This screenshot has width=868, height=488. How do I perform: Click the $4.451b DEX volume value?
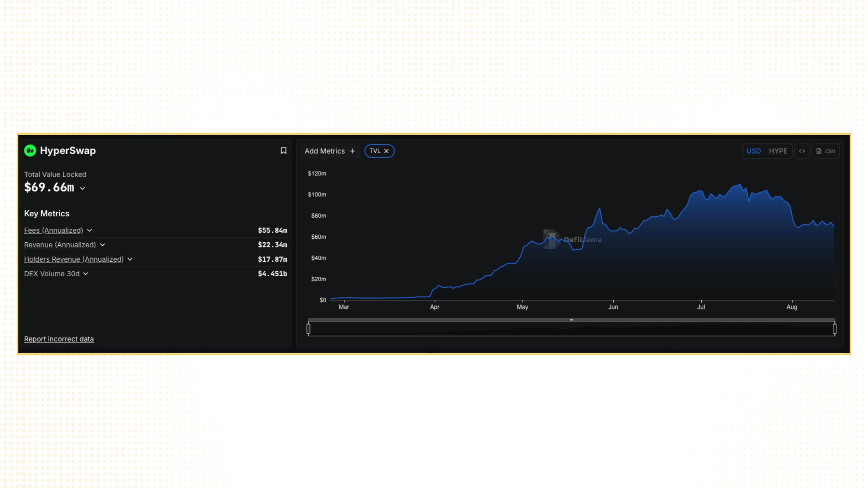click(x=273, y=274)
